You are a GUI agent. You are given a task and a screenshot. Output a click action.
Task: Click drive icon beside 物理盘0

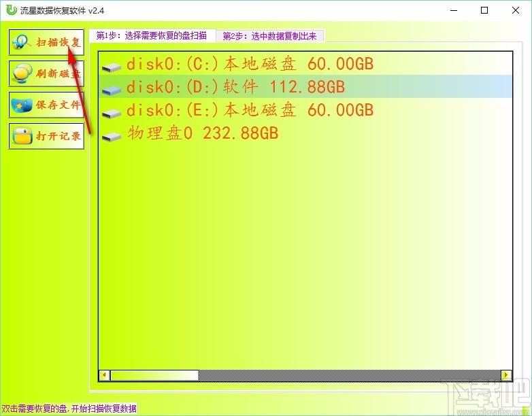(112, 137)
